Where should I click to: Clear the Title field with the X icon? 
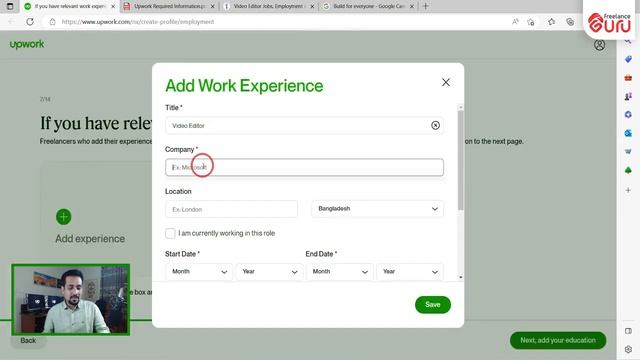point(435,125)
